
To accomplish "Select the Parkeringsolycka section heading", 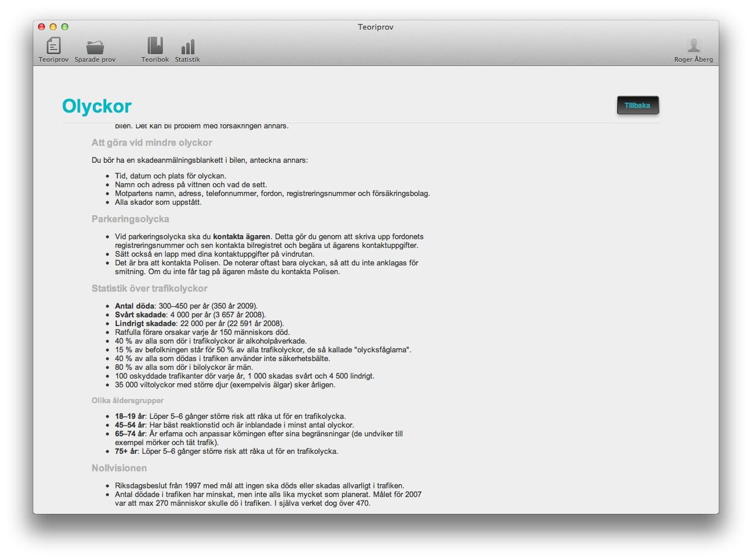I will point(130,219).
